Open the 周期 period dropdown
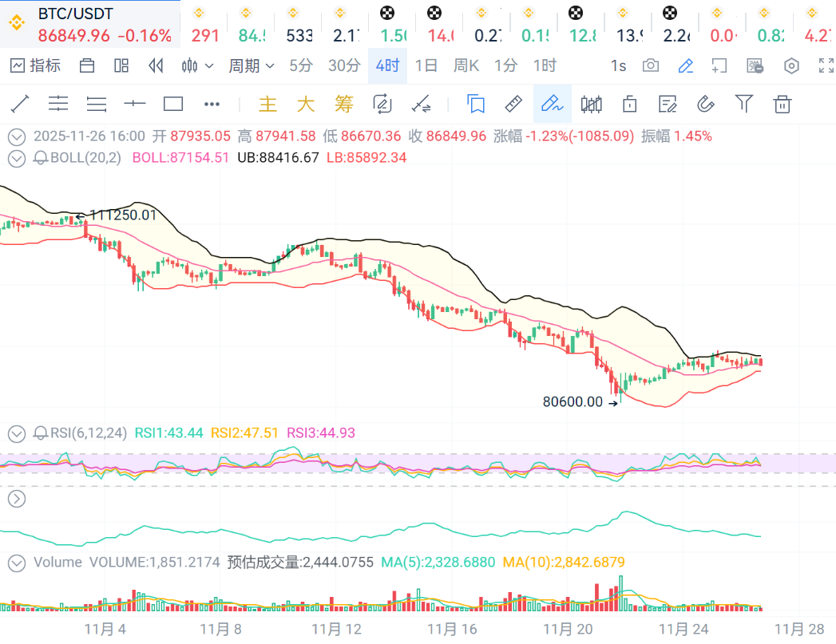The image size is (836, 644). tap(252, 65)
